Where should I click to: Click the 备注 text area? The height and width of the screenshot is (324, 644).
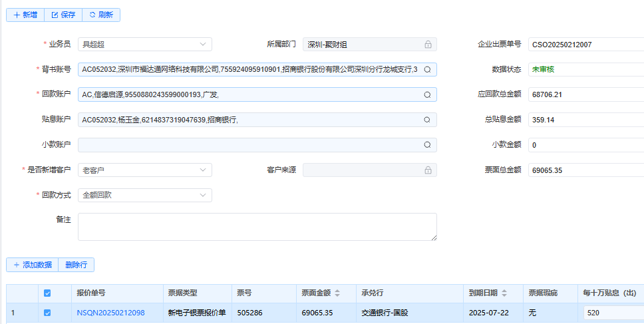pyautogui.click(x=257, y=227)
